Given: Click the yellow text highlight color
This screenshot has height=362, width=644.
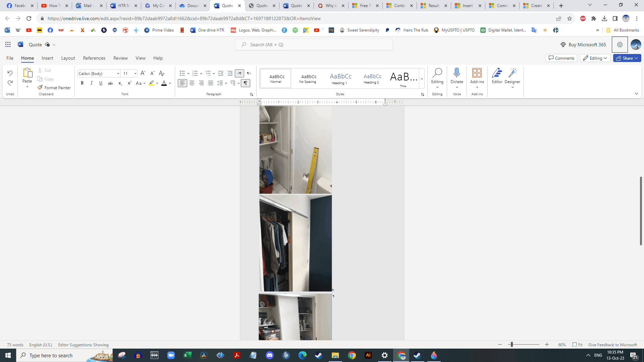Looking at the screenshot, I should pos(151,83).
